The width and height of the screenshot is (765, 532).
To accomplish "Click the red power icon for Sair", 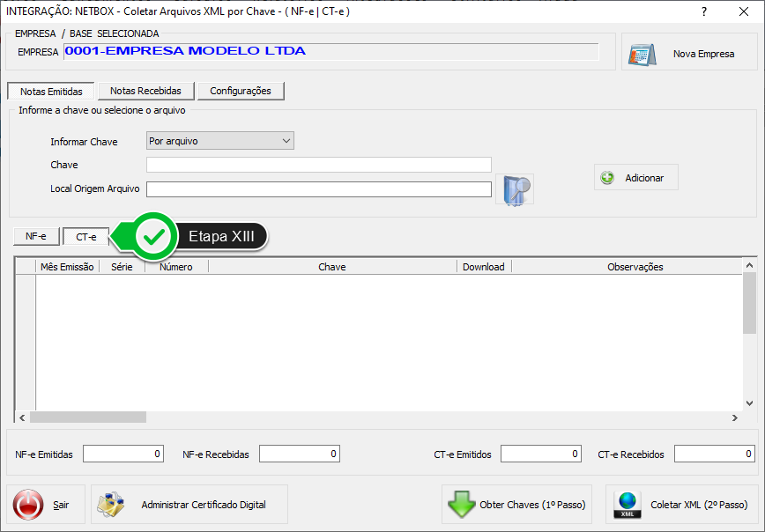I will pos(28,505).
